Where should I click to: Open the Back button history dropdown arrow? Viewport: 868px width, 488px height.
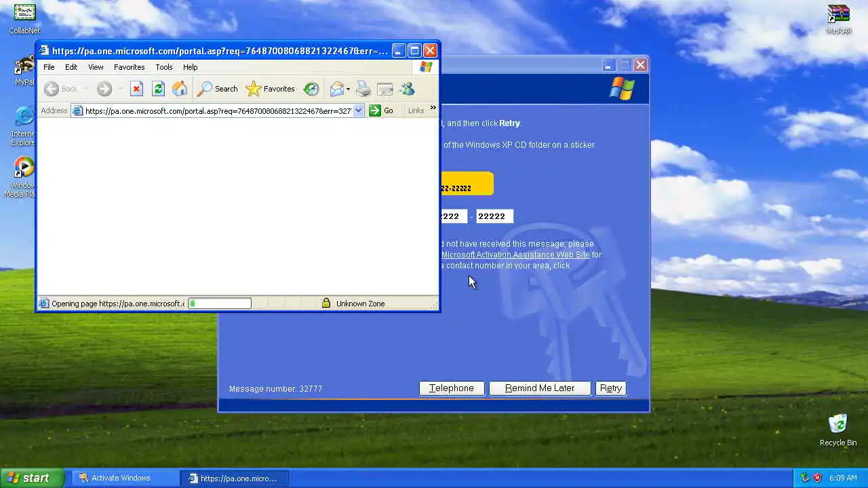point(85,89)
